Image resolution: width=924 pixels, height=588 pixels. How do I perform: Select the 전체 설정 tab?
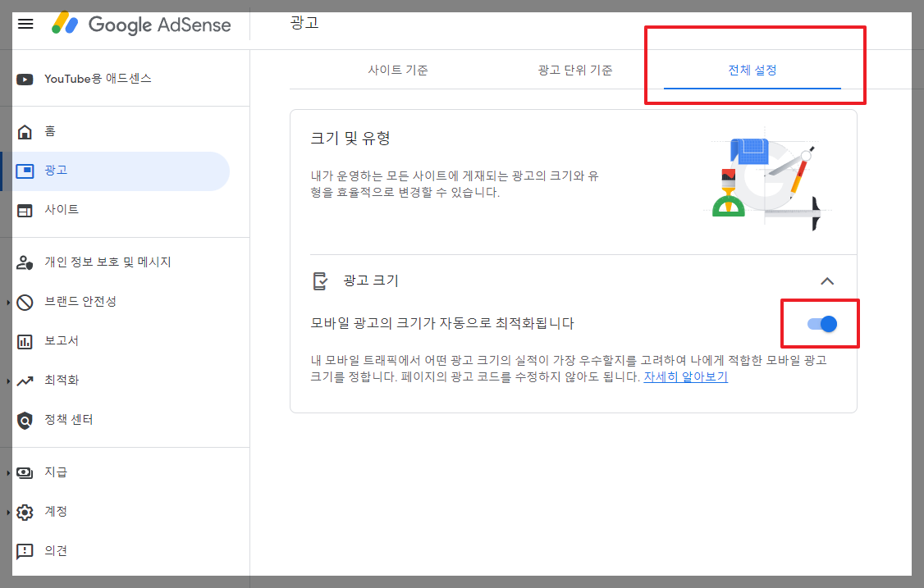click(x=752, y=71)
